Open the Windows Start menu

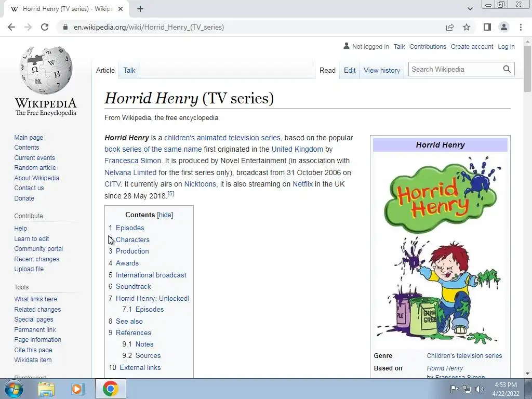tap(14, 389)
